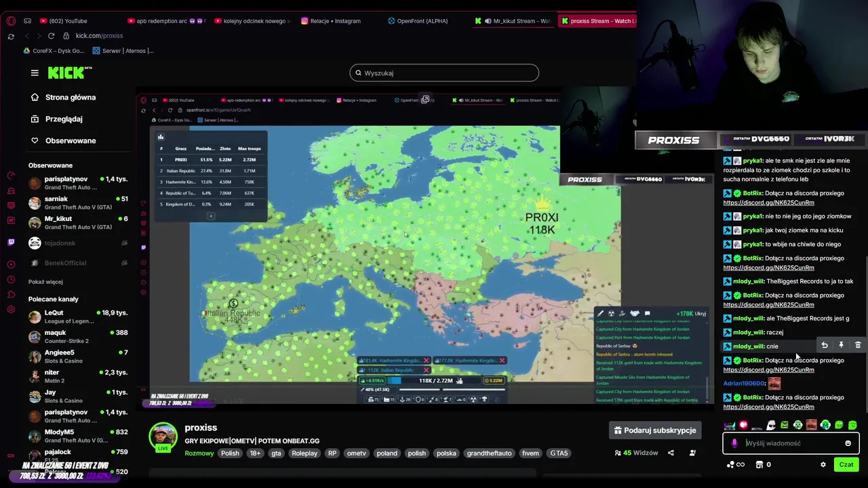This screenshot has width=868, height=488.
Task: Select the rightmost green emote
Action: (x=852, y=426)
